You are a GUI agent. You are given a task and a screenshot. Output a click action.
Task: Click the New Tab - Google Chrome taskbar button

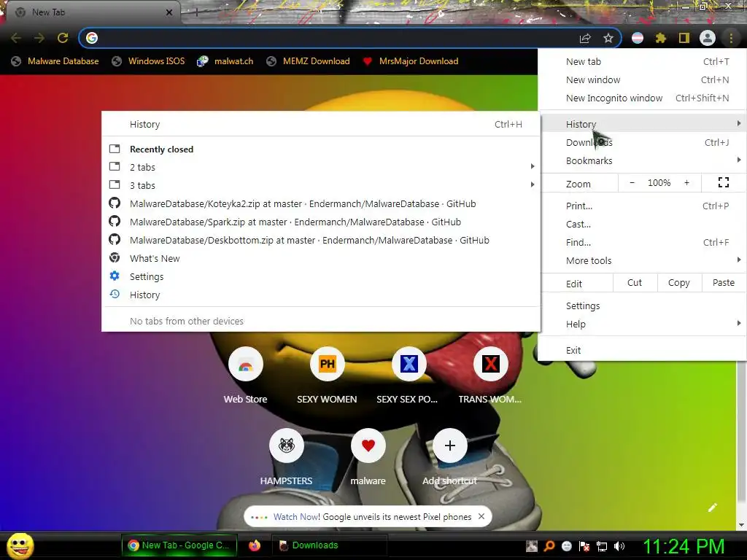[179, 545]
